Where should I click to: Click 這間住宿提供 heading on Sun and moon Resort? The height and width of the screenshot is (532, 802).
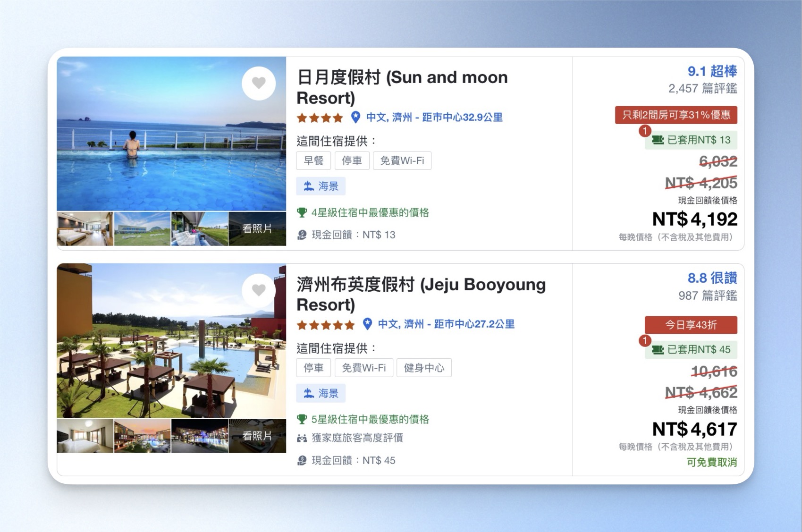click(336, 141)
